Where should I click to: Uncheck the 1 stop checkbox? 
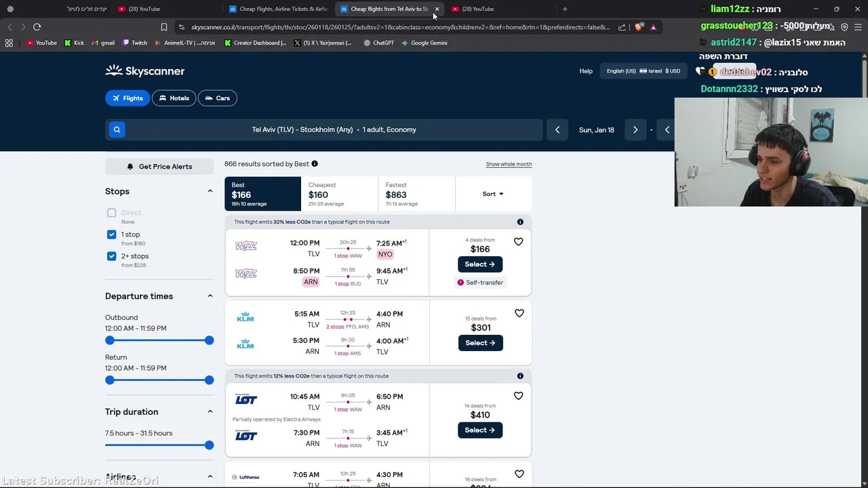111,235
